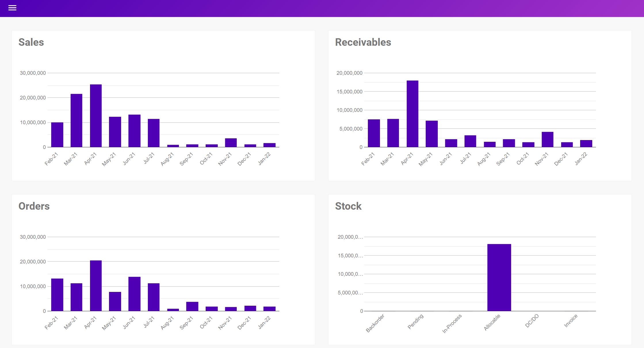Select the May-21 bar in Orders chart
The width and height of the screenshot is (644, 348).
[115, 302]
